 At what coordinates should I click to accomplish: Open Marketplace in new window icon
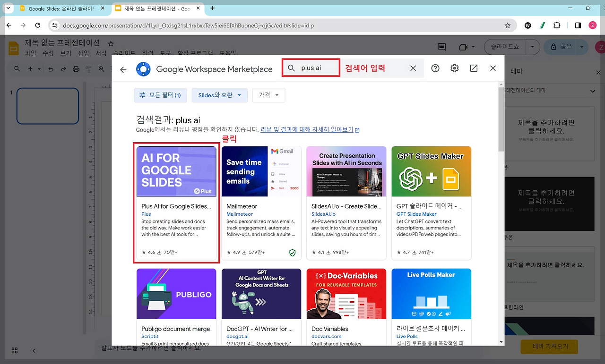(x=474, y=68)
